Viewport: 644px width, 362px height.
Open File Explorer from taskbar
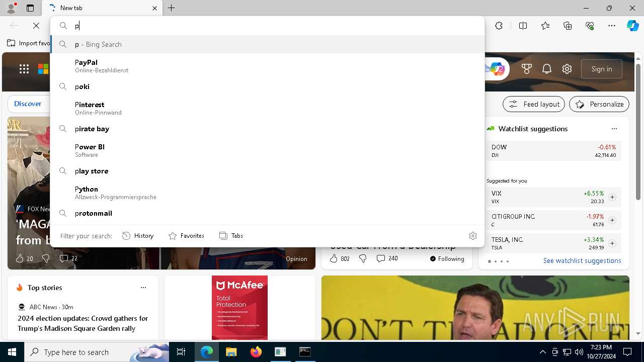(x=231, y=352)
